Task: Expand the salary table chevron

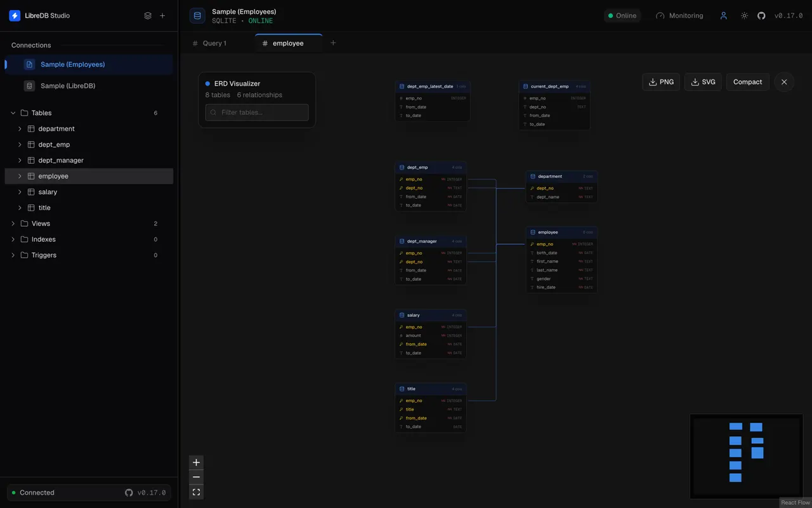Action: (x=20, y=192)
